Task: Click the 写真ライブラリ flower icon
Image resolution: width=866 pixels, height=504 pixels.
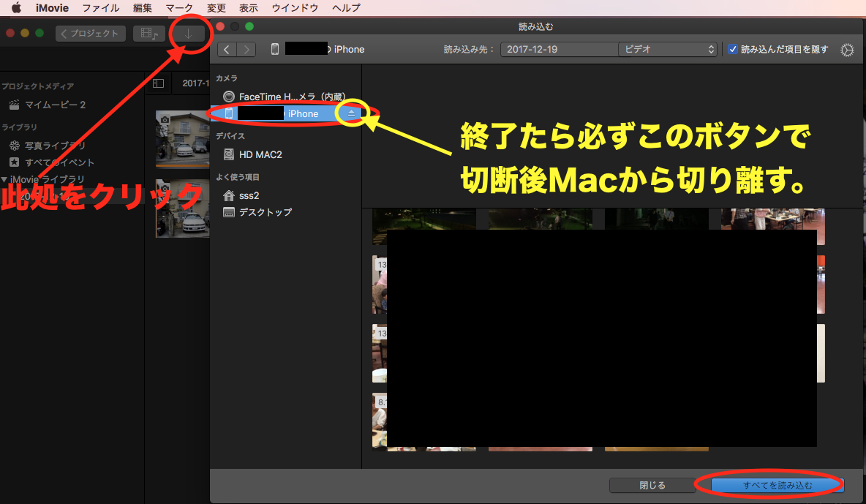Action: tap(15, 146)
